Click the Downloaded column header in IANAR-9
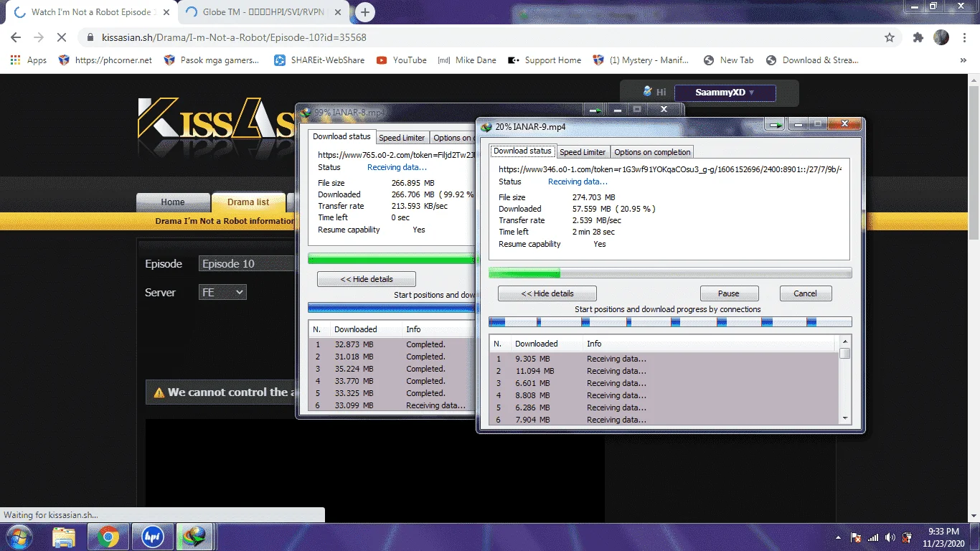The image size is (980, 551). [546, 344]
